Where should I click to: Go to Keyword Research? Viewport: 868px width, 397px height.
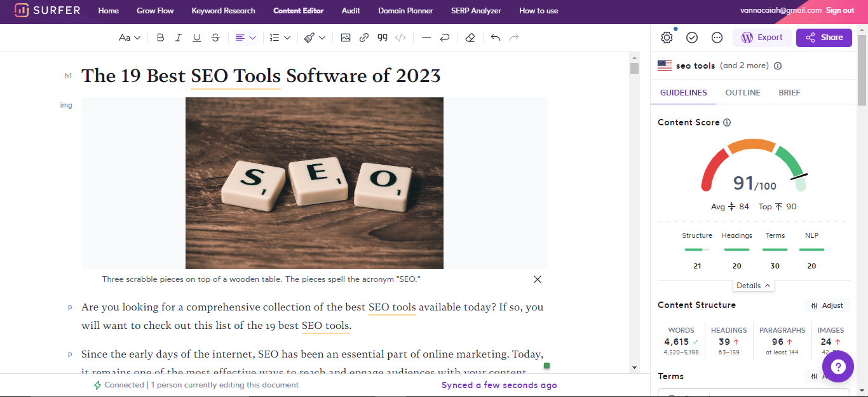click(223, 11)
